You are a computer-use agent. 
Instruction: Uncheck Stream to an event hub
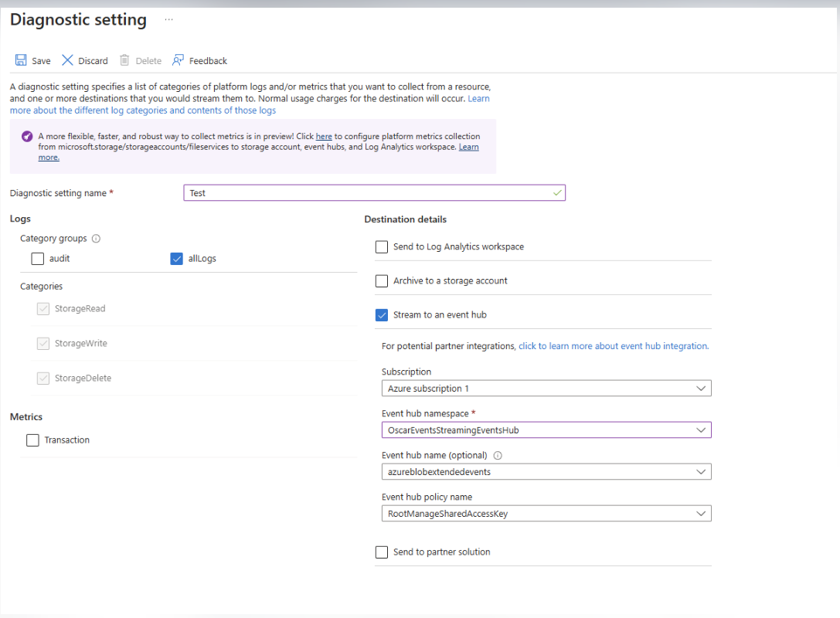382,315
